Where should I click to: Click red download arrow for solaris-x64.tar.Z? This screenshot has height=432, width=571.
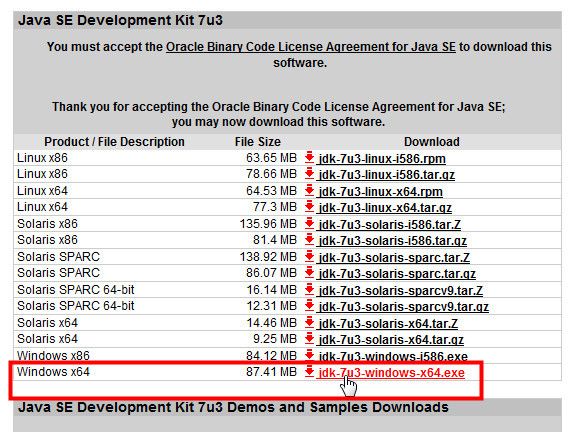309,322
